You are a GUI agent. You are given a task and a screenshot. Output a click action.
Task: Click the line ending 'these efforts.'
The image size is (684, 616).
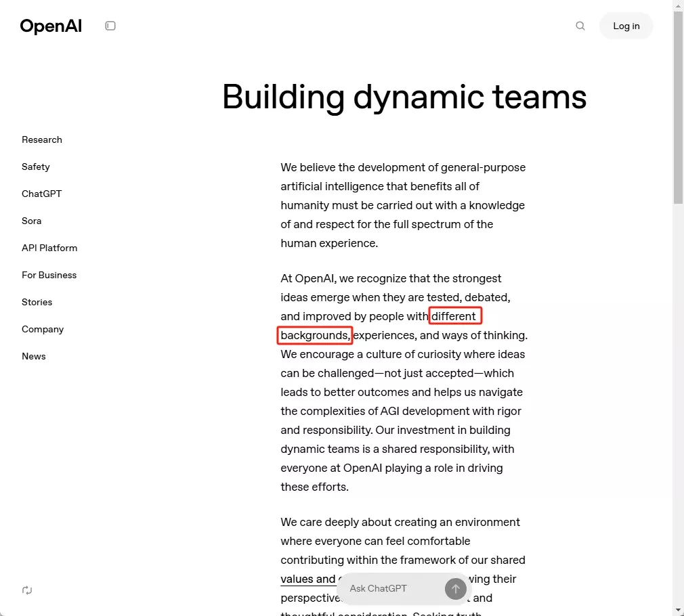pos(314,487)
